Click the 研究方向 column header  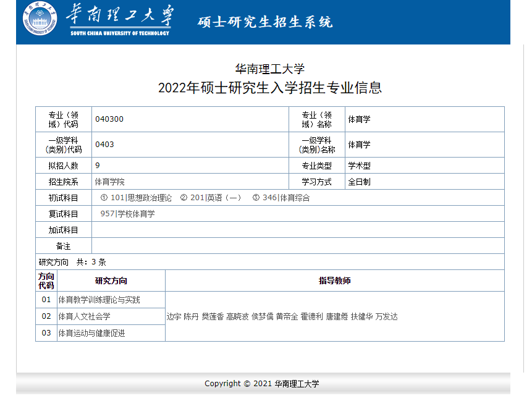pos(111,281)
